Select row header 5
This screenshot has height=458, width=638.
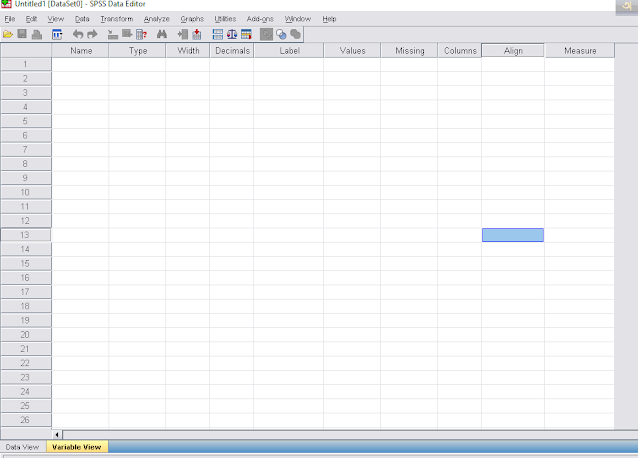tap(26, 121)
